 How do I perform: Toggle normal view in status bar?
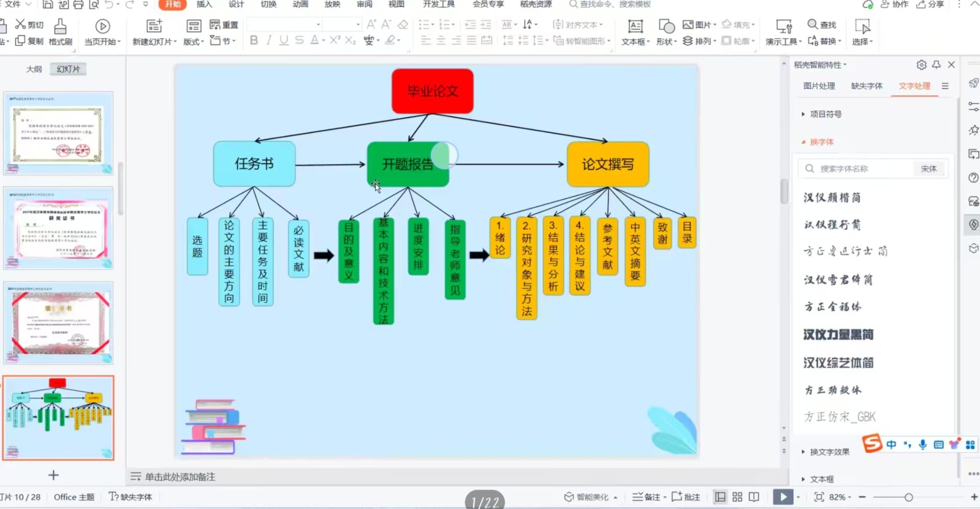(x=720, y=497)
